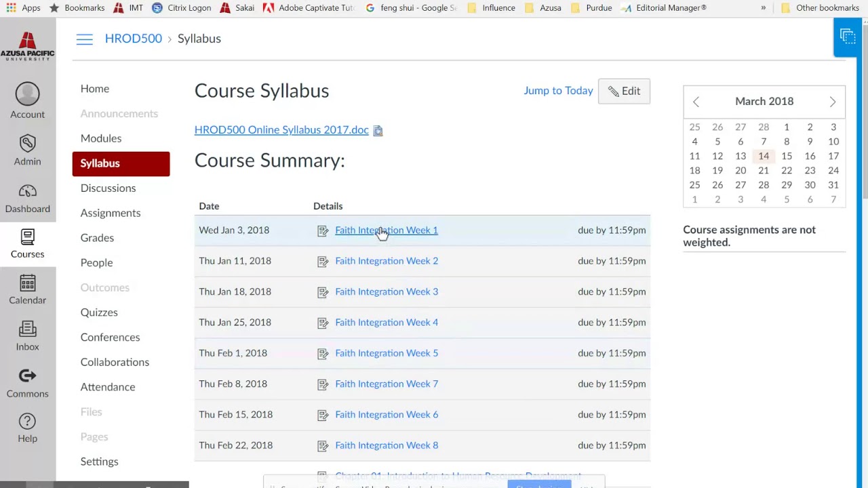Expand the bookmarks overflow chevron
This screenshot has height=488, width=868.
pyautogui.click(x=764, y=7)
